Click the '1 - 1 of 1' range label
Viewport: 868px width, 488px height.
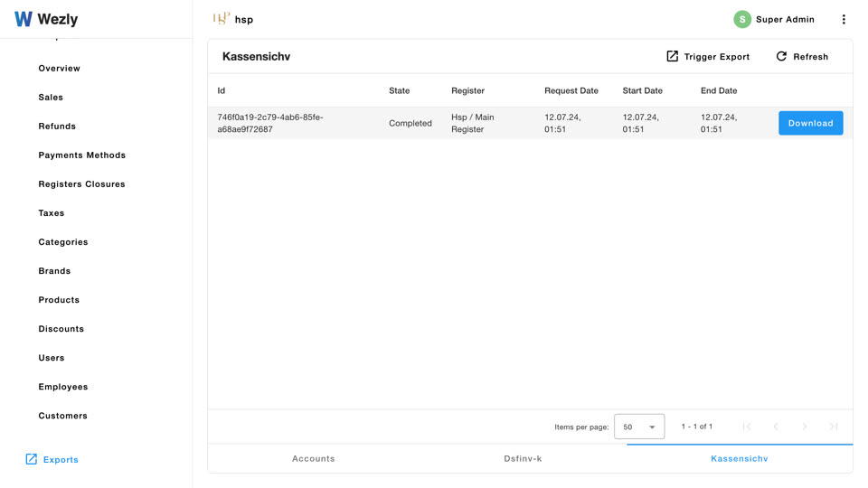697,427
